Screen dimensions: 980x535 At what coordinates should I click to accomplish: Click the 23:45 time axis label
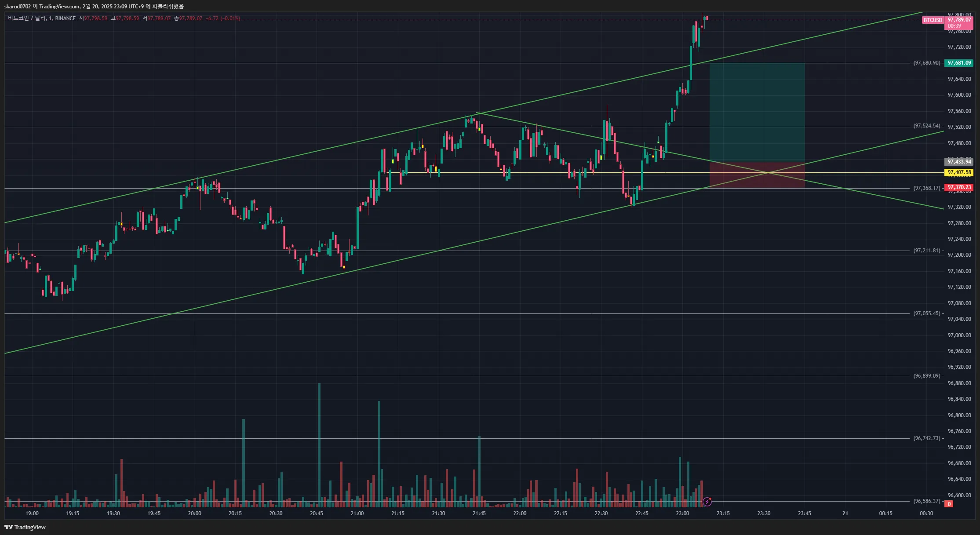[x=804, y=513]
